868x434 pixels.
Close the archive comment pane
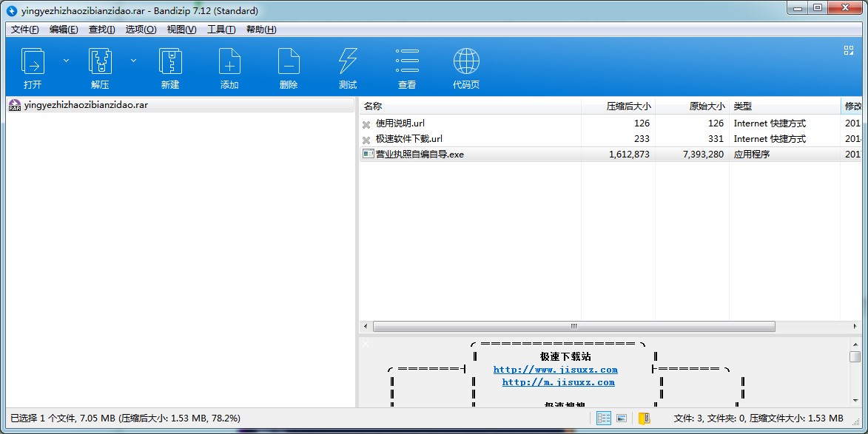point(365,344)
